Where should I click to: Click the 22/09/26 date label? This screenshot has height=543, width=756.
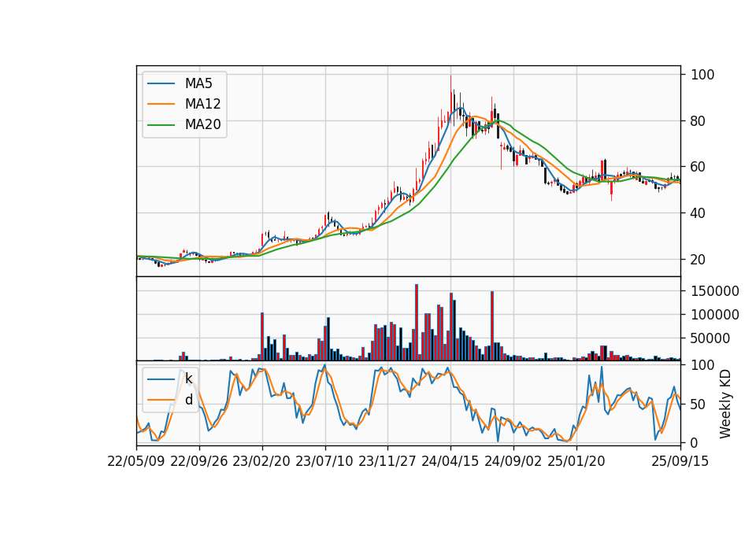point(199,461)
